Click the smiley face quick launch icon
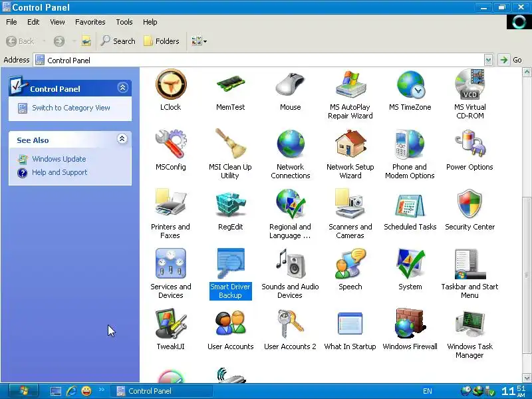This screenshot has width=532, height=399. 86,391
